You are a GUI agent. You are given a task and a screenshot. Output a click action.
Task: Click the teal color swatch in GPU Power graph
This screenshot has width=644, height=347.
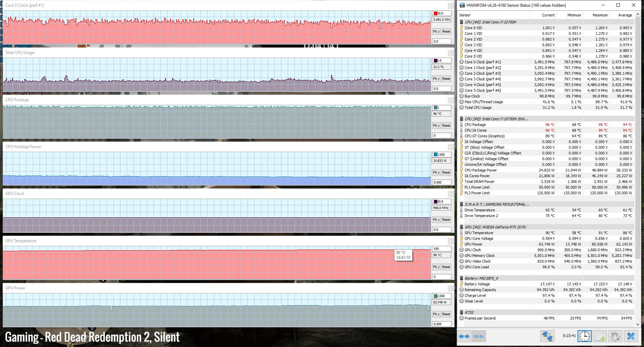(435, 296)
